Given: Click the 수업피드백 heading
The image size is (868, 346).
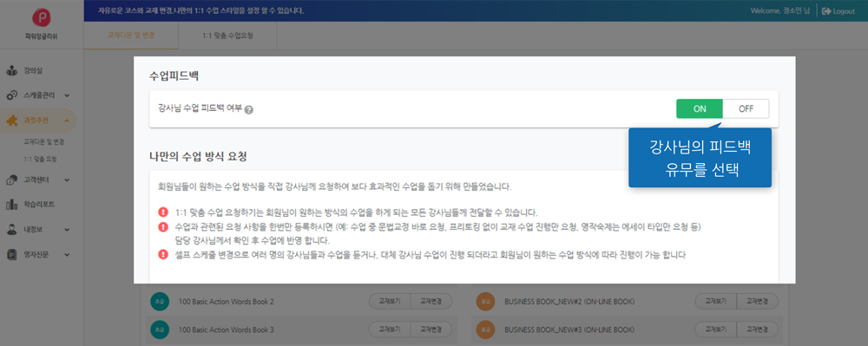Looking at the screenshot, I should click(x=174, y=76).
